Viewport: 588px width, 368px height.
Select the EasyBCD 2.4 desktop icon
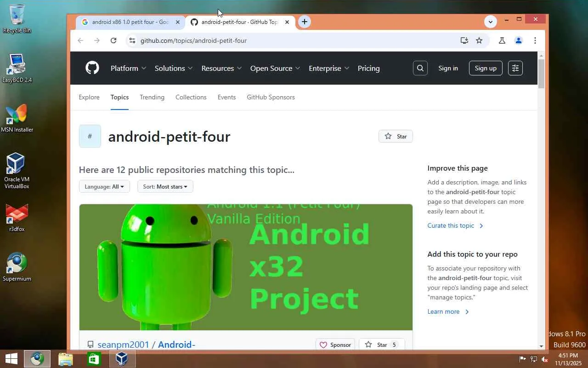coord(17,68)
